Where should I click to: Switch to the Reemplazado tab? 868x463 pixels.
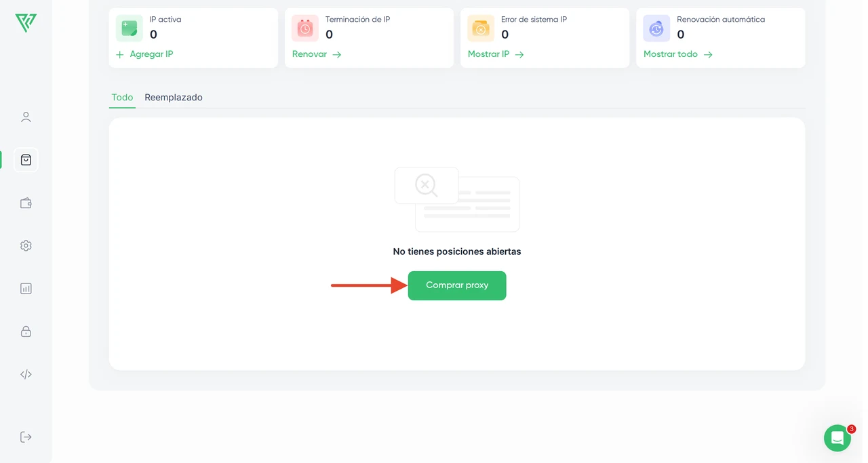click(174, 98)
